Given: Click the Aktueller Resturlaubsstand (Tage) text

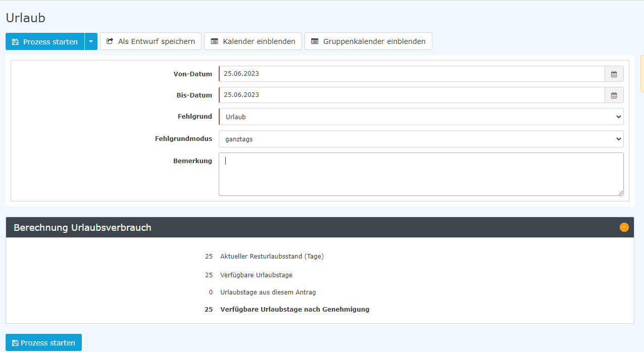Looking at the screenshot, I should 272,257.
